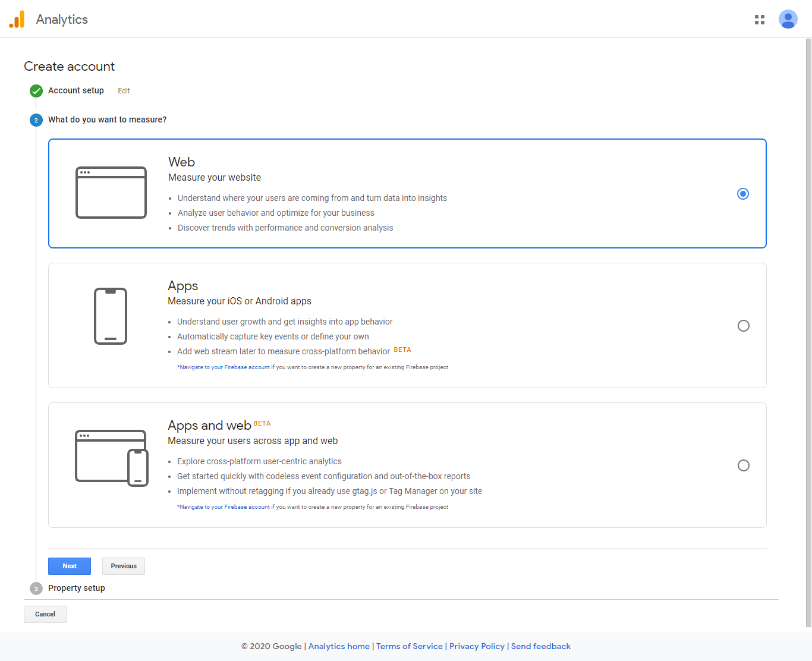This screenshot has width=812, height=661.
Task: Click 'Measure your website' subtitle
Action: 215,177
